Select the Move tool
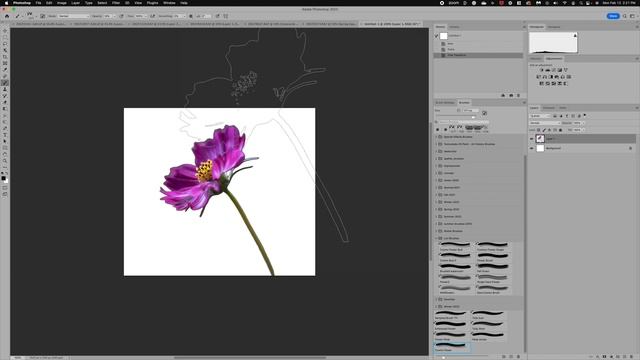640x360 pixels. 5,31
